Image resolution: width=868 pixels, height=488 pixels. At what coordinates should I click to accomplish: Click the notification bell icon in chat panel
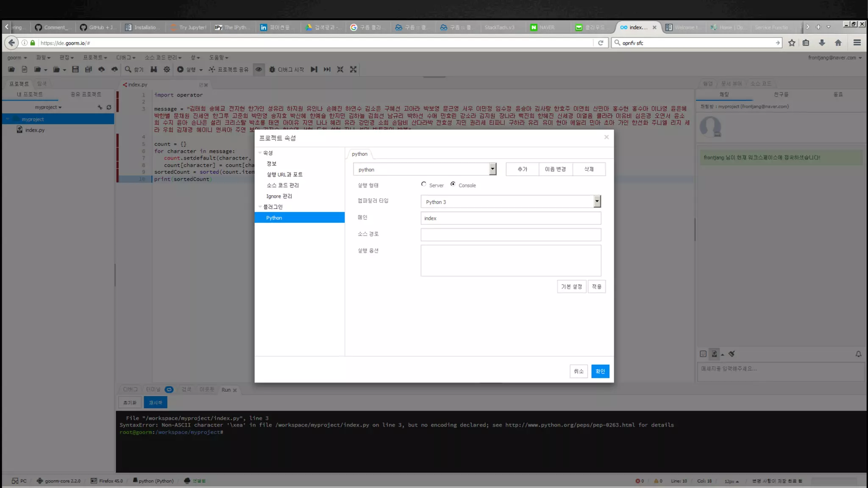(858, 354)
